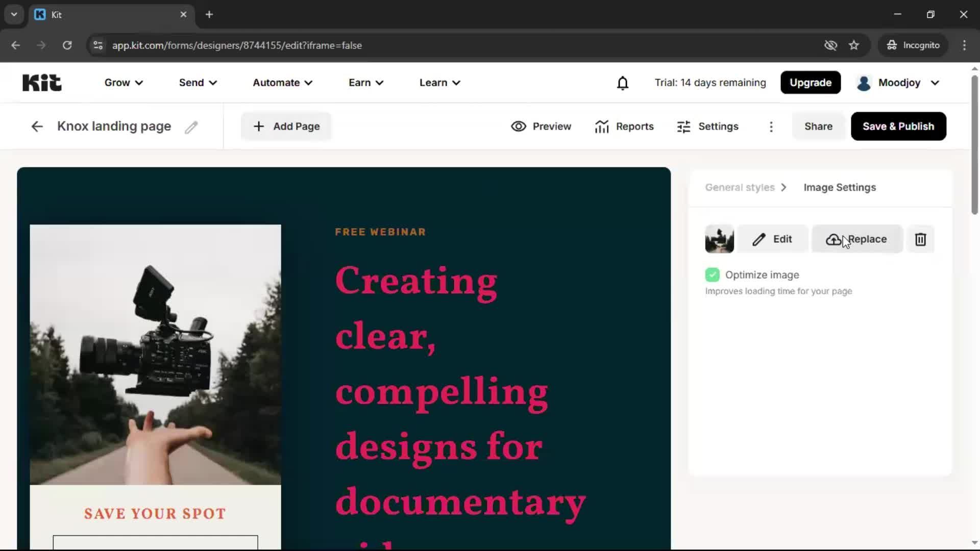This screenshot has width=980, height=551.
Task: Click the pencil icon to rename the landing page
Action: tap(191, 127)
